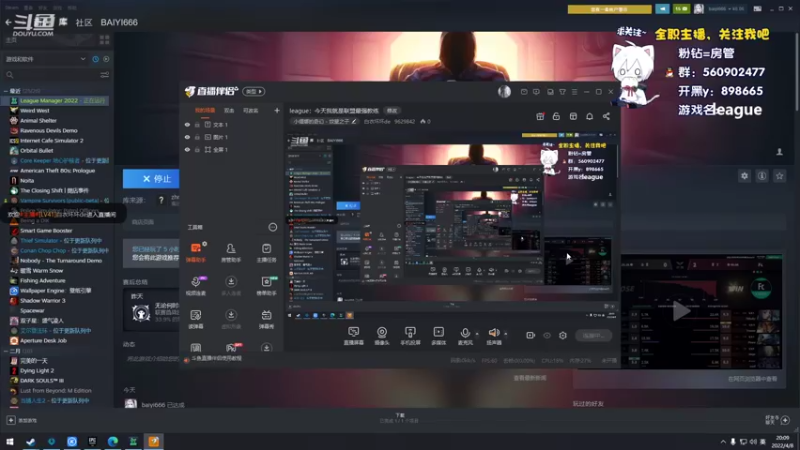Click Steam library search field

tap(51, 75)
